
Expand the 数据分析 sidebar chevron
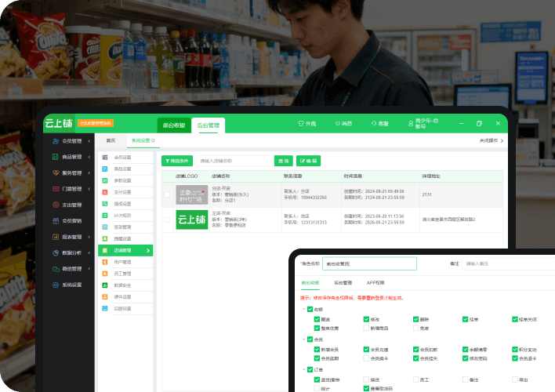pyautogui.click(x=89, y=252)
